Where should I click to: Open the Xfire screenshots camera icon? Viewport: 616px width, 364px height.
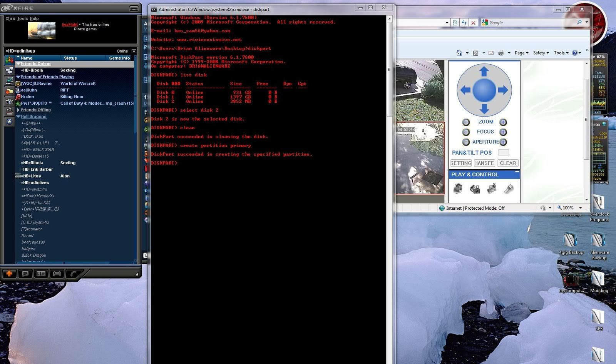9,102
